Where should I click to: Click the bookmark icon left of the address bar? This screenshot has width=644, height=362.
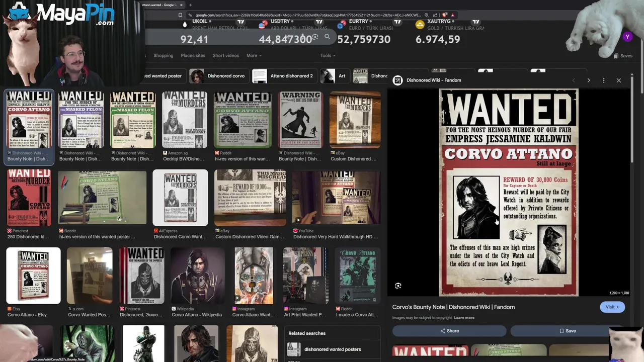tap(180, 15)
